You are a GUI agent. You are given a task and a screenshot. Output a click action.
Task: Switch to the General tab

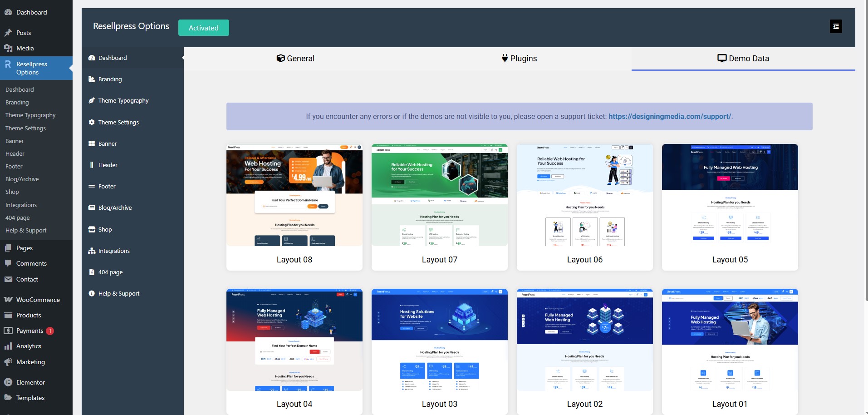[x=295, y=58]
